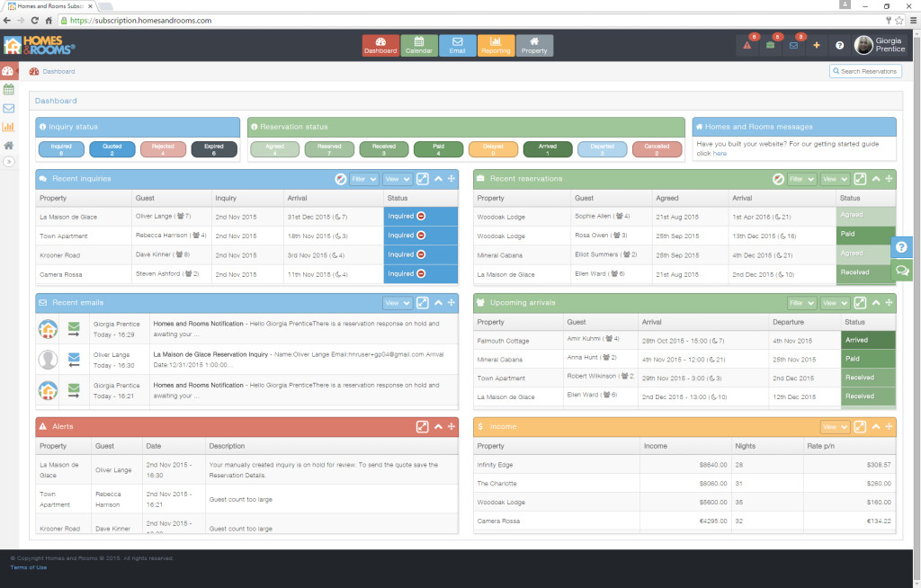Open the sidebar reporting chart icon

[x=9, y=126]
